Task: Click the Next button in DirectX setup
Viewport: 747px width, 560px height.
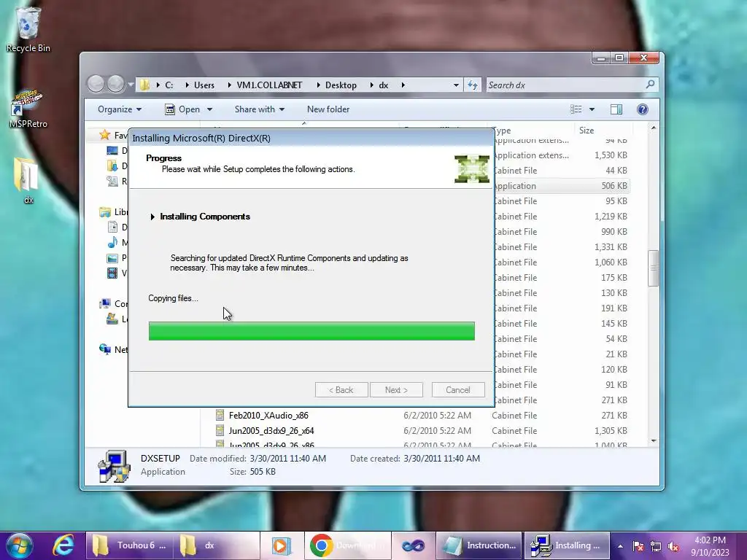Action: [396, 389]
